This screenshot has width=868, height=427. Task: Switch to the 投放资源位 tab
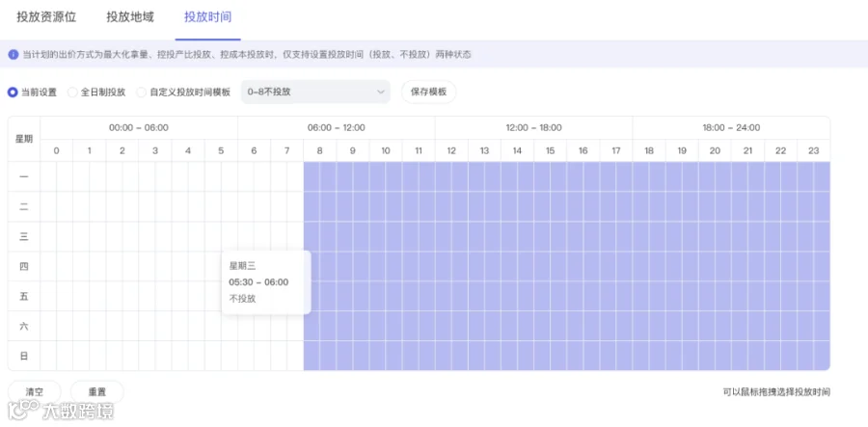point(46,17)
